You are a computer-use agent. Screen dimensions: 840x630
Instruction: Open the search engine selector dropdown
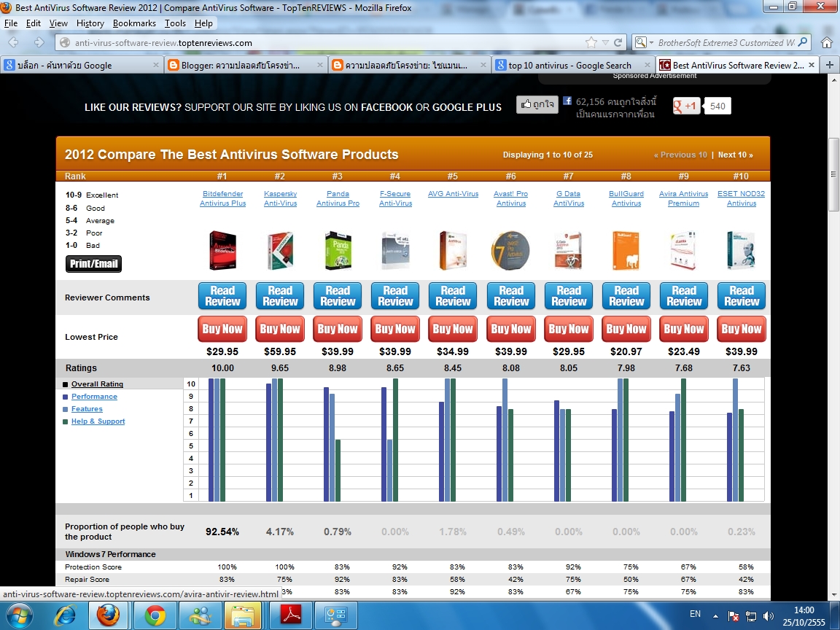643,42
